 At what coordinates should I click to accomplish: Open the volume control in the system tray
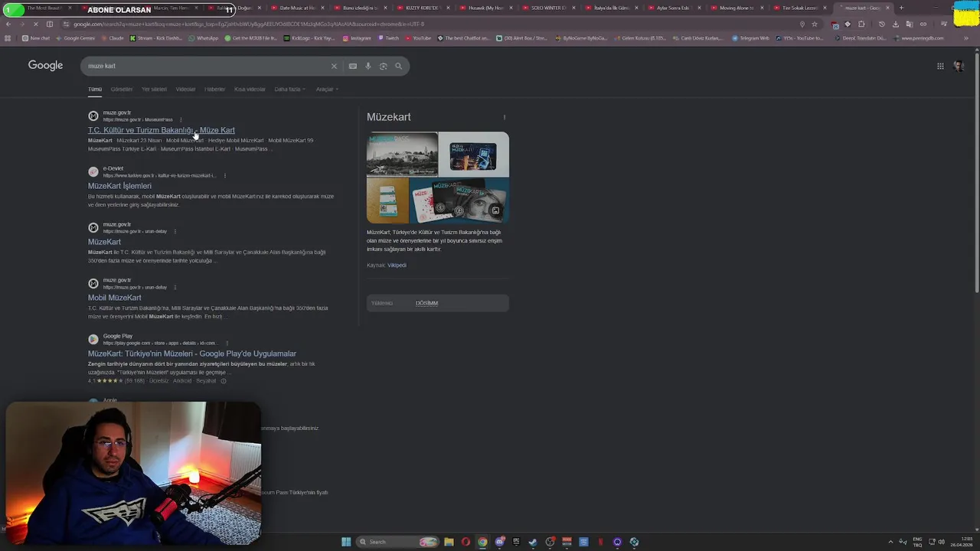point(941,542)
